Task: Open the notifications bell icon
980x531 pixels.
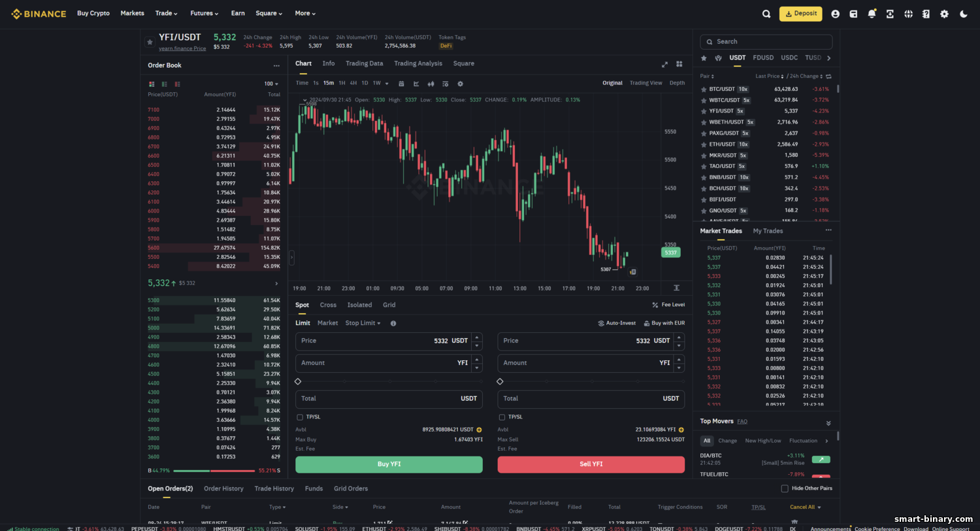Action: tap(872, 14)
